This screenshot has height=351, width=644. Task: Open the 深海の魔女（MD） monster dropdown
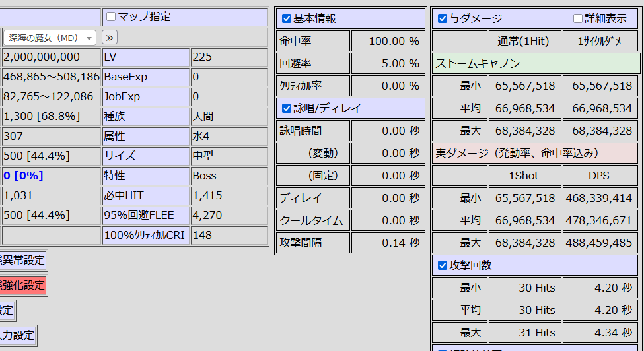click(50, 38)
